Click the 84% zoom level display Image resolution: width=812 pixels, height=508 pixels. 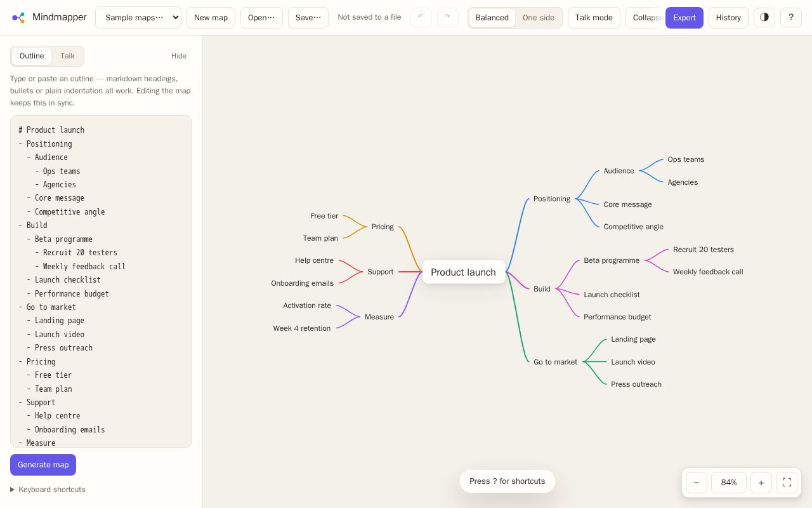tap(729, 483)
